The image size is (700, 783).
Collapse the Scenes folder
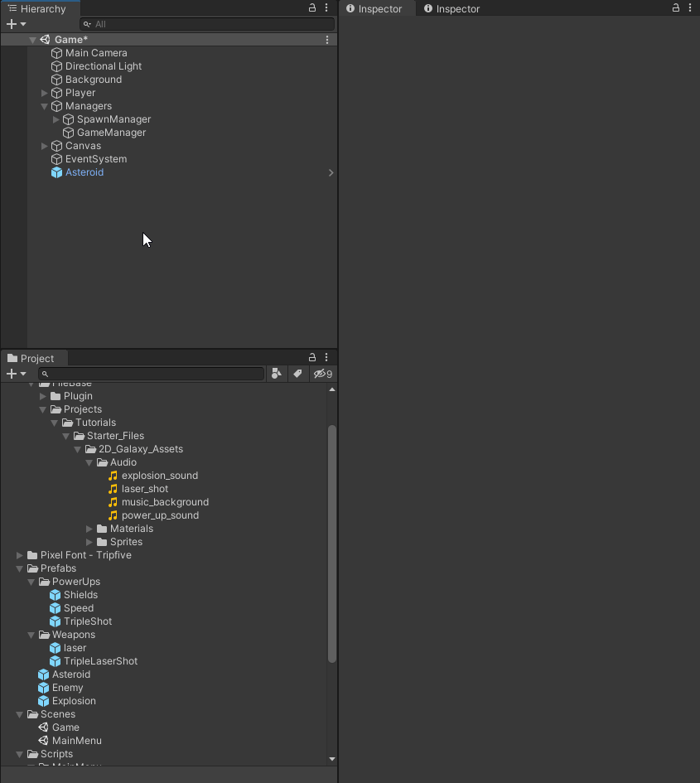tap(19, 714)
